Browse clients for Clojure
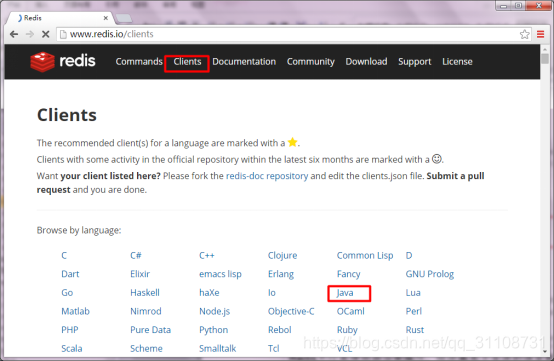This screenshot has width=554, height=361. click(x=282, y=255)
